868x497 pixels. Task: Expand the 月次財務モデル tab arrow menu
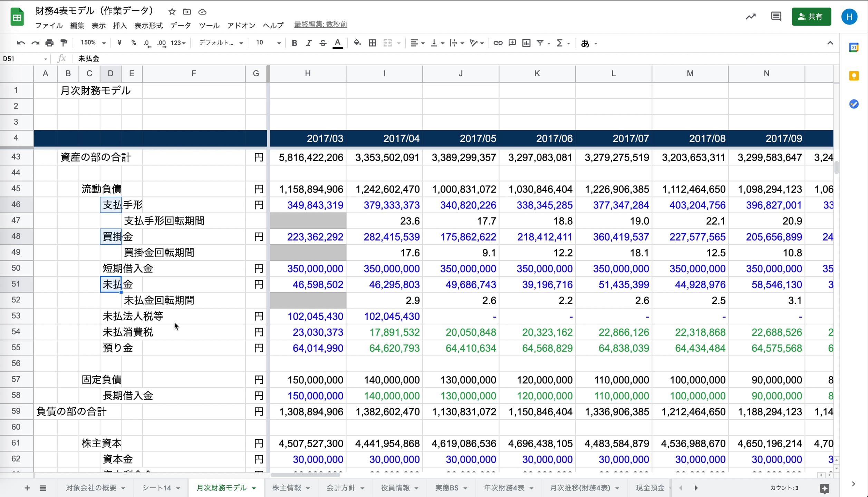254,488
